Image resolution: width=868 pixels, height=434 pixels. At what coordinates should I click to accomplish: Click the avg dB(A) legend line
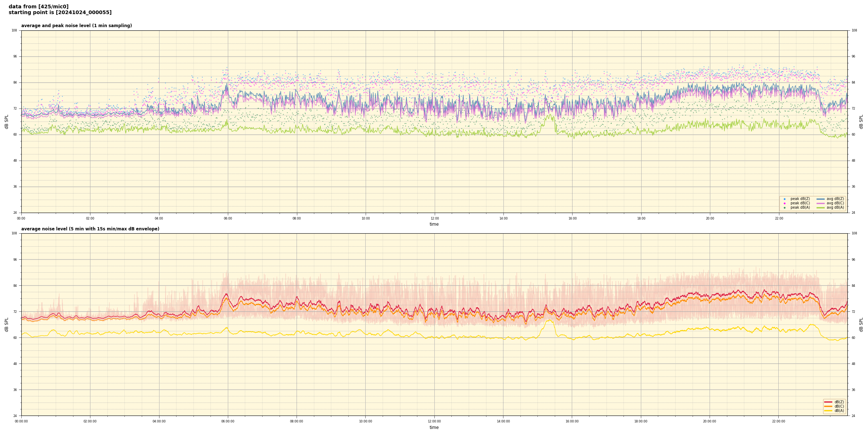tap(821, 208)
